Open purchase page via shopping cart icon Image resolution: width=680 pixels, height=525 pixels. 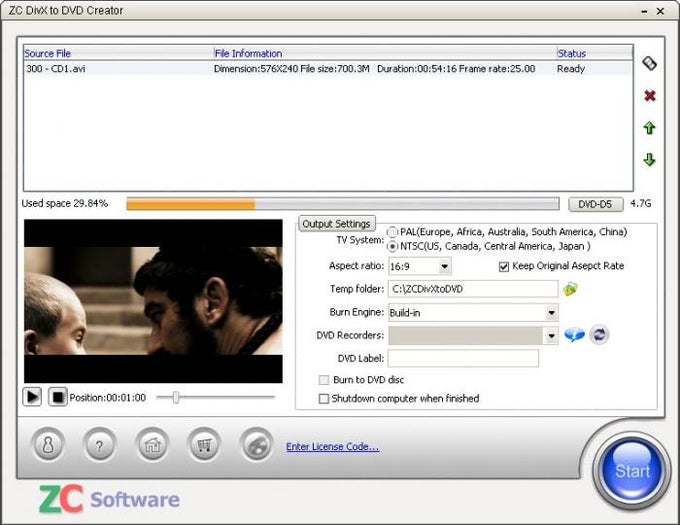click(x=204, y=444)
